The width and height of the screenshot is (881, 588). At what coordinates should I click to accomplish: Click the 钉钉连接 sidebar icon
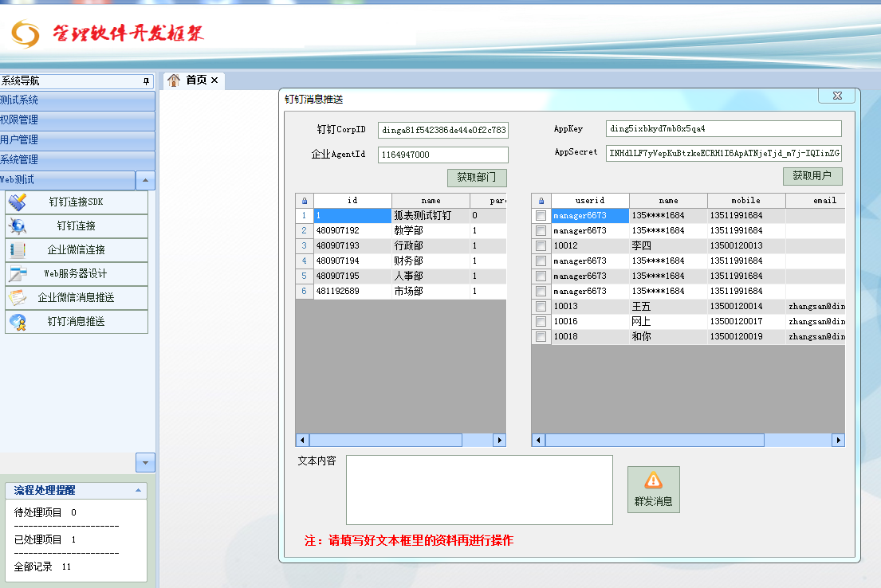(18, 226)
